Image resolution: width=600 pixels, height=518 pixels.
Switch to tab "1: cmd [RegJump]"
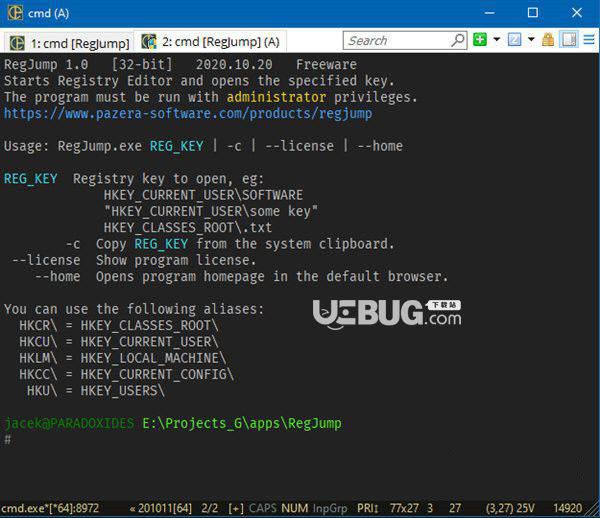[x=69, y=43]
